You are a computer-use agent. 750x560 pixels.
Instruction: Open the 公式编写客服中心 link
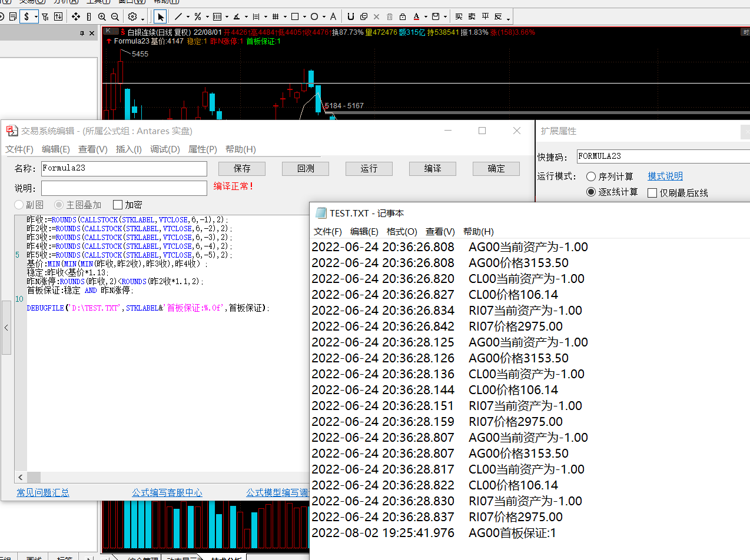tap(167, 493)
